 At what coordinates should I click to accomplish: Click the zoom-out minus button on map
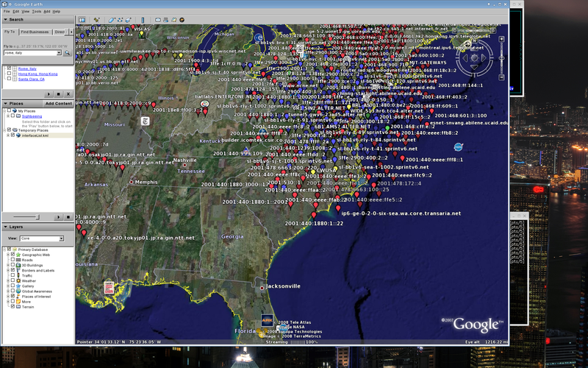501,77
